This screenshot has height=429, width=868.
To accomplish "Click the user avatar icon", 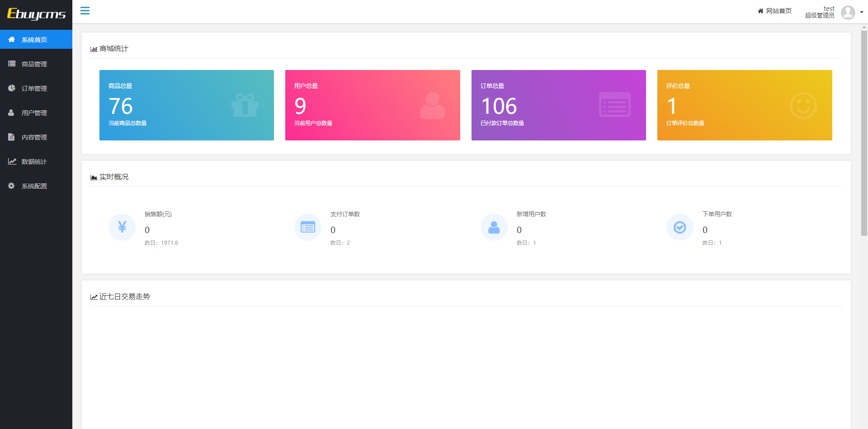I will [848, 12].
